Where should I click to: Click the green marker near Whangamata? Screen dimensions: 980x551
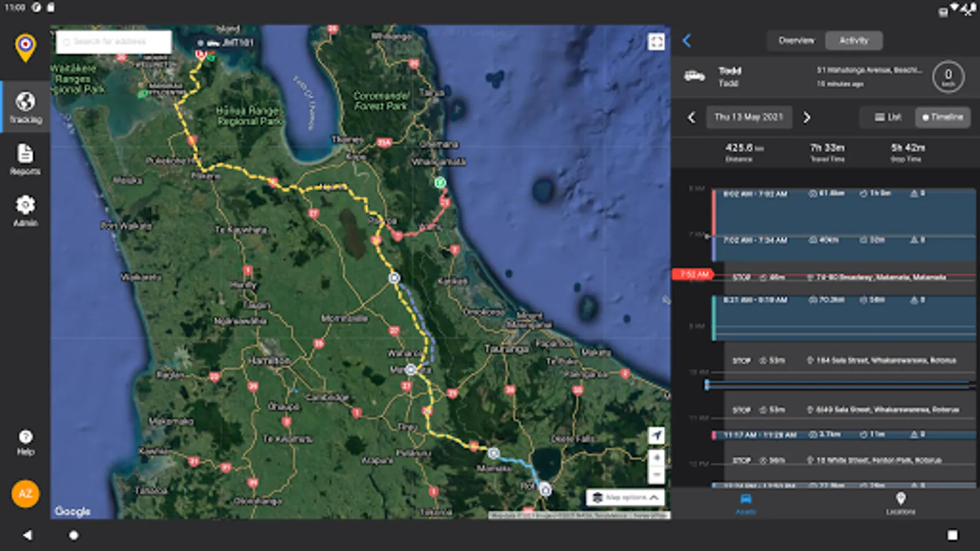point(440,182)
